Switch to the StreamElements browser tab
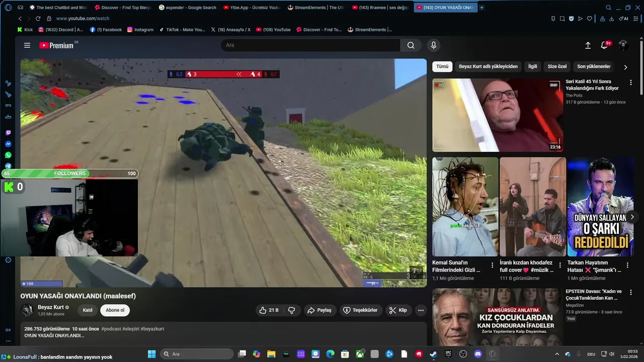This screenshot has width=644, height=362. [x=316, y=8]
